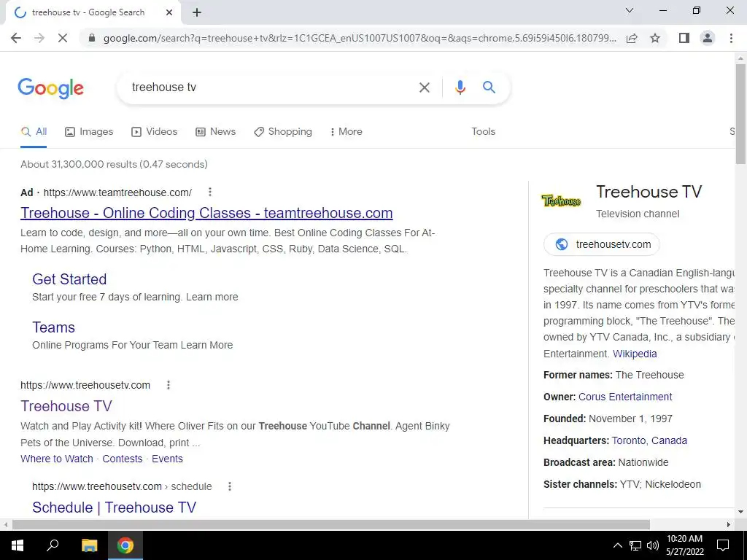Stop loading page with X button
747x560 pixels.
click(63, 38)
